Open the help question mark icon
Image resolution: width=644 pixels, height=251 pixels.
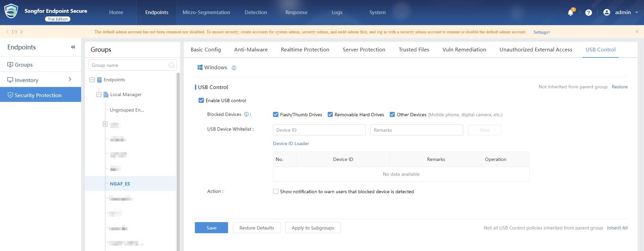click(588, 12)
